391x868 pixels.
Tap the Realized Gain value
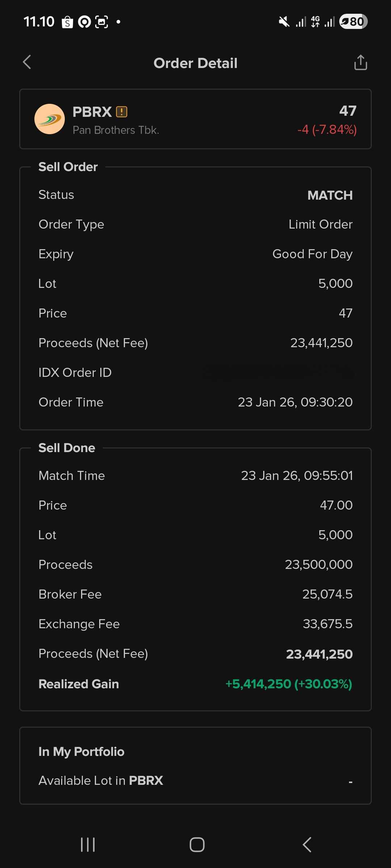[x=289, y=684]
